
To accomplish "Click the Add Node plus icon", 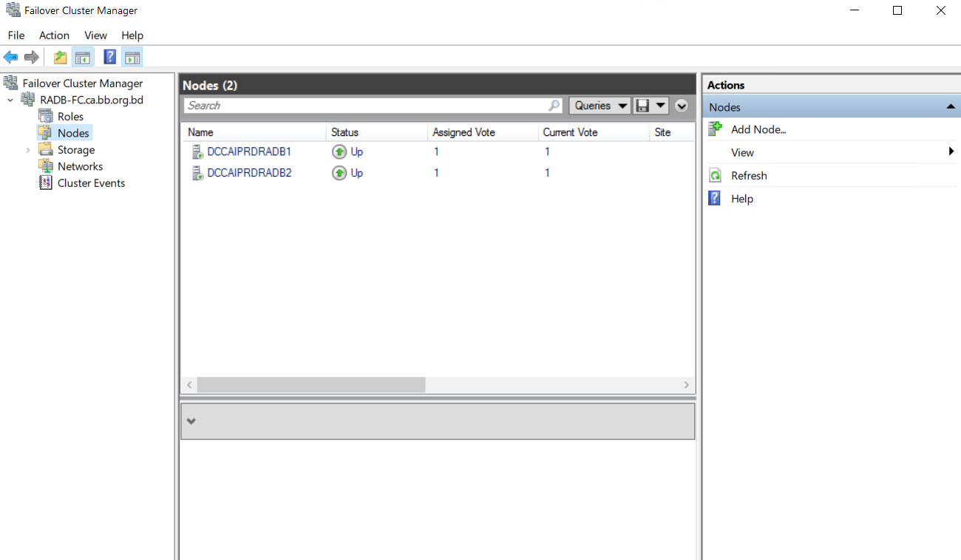I will (715, 129).
